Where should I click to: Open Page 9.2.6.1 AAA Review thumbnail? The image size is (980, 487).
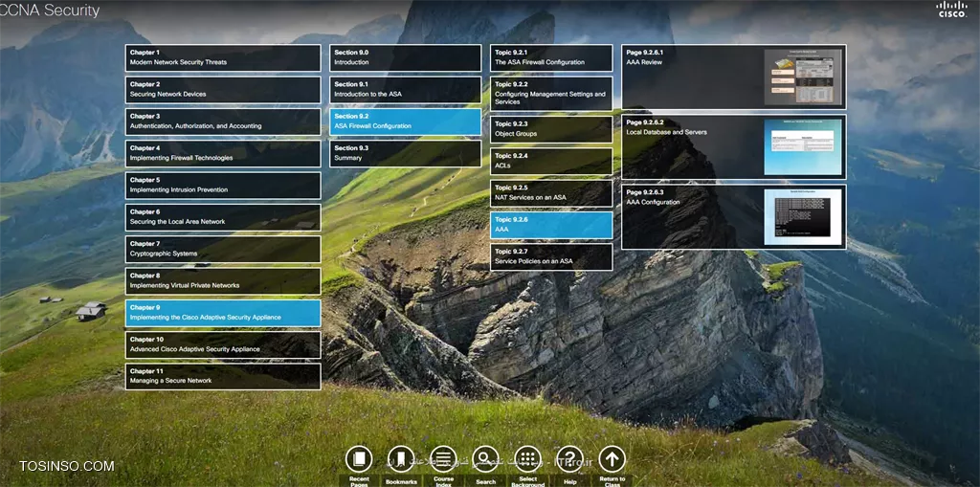803,77
